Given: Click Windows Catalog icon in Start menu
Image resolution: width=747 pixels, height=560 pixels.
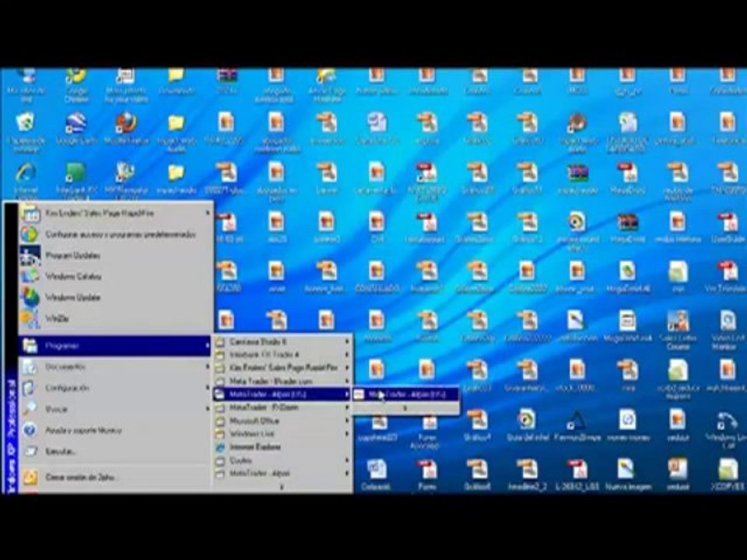Looking at the screenshot, I should [x=30, y=276].
